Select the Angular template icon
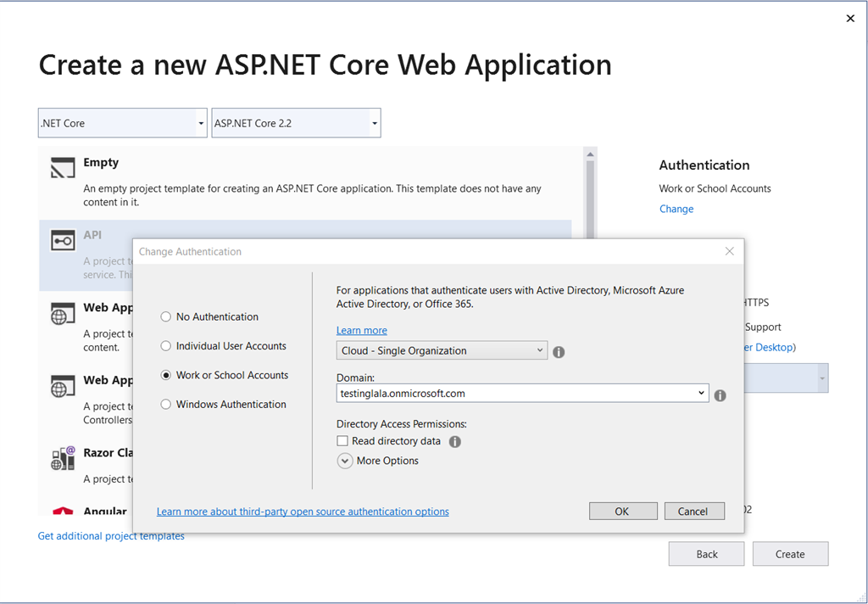 (x=63, y=512)
